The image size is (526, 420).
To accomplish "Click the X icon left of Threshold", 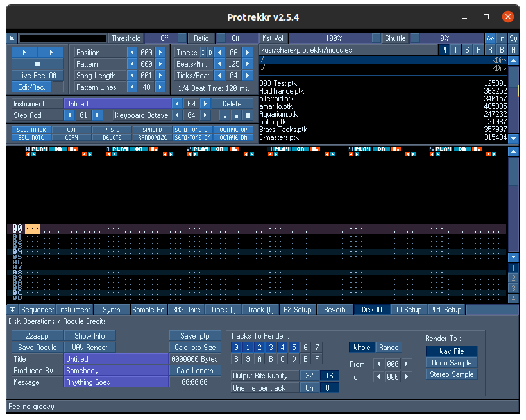I will pyautogui.click(x=12, y=38).
